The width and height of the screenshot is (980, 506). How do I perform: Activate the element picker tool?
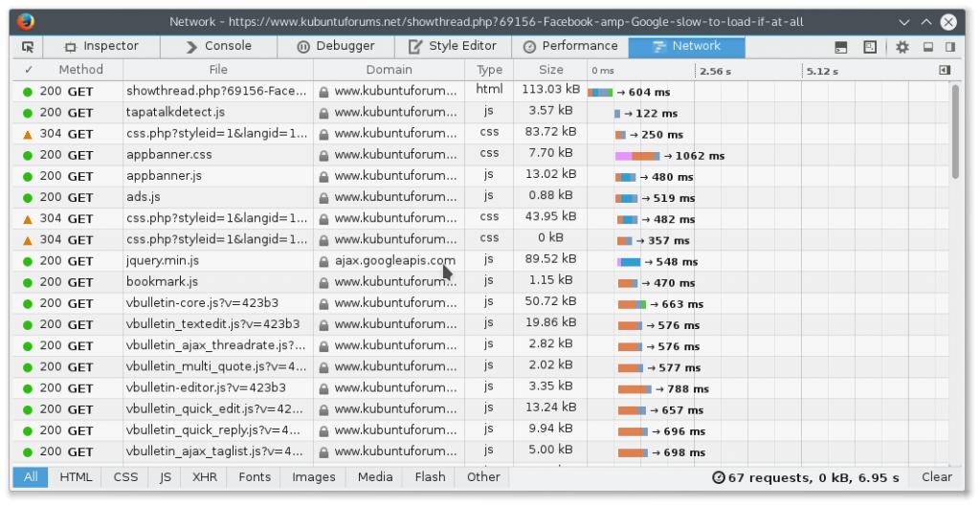[28, 46]
